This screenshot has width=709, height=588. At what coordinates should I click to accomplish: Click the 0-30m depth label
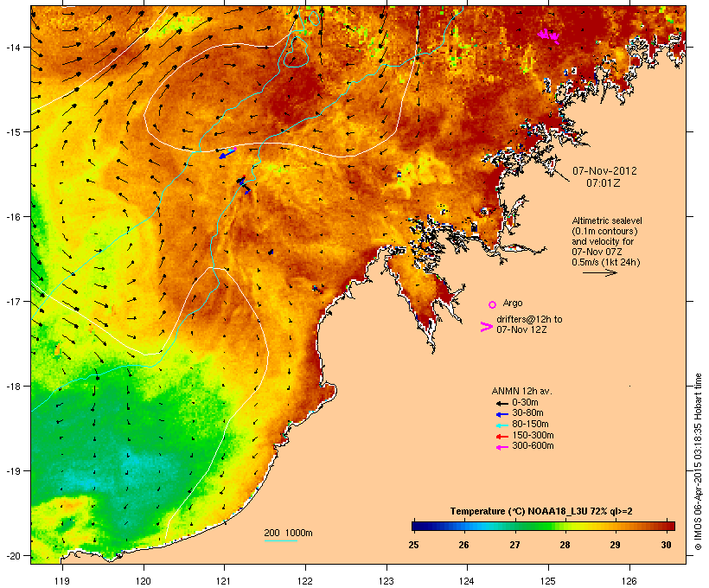pos(525,403)
